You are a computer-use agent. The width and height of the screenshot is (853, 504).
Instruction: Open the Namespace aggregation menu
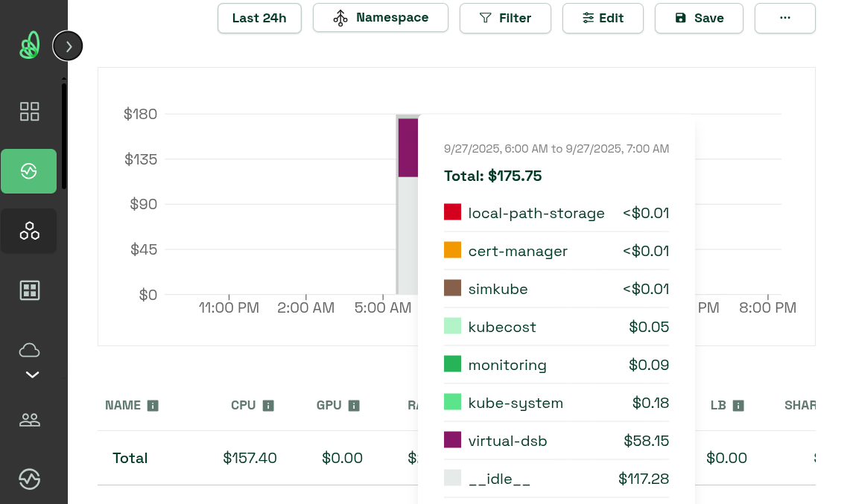tap(380, 18)
